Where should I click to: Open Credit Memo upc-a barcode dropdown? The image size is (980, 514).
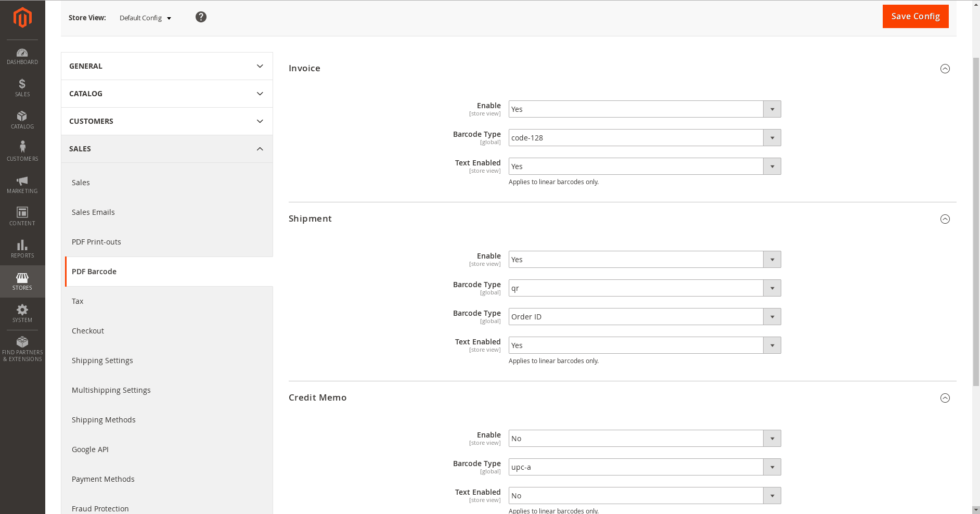pyautogui.click(x=645, y=467)
